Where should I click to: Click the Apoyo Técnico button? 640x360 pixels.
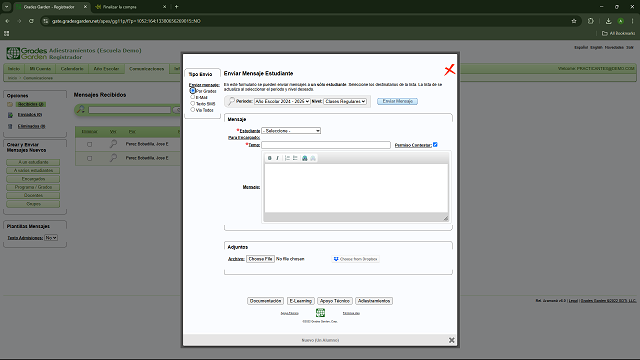tap(335, 301)
